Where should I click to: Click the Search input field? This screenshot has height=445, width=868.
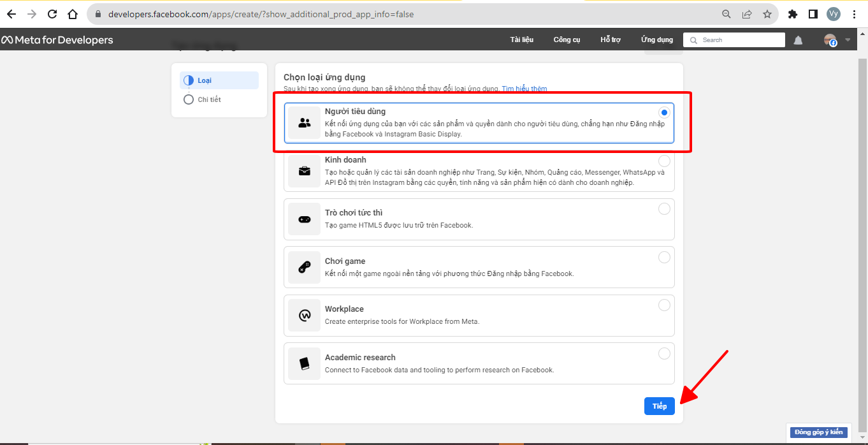(739, 40)
